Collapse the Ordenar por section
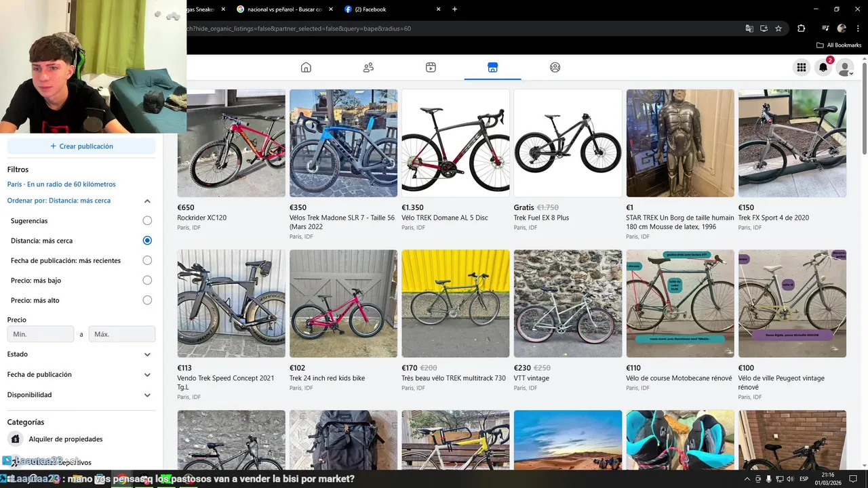 147,201
